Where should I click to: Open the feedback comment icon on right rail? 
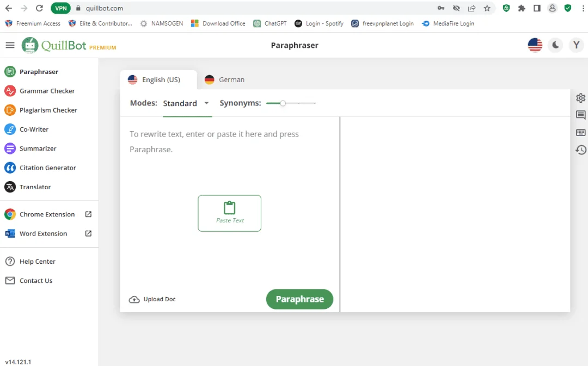coord(580,115)
